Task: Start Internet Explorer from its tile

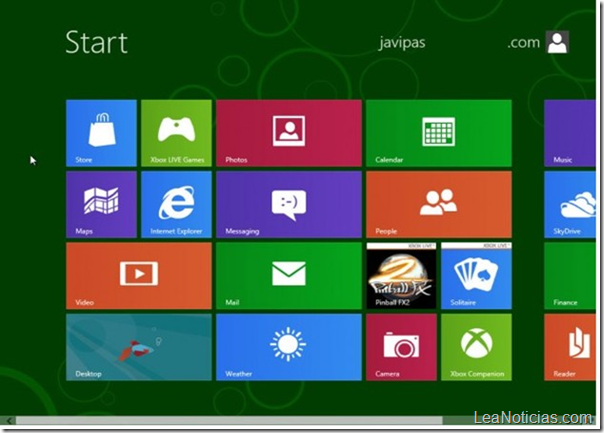Action: click(176, 205)
